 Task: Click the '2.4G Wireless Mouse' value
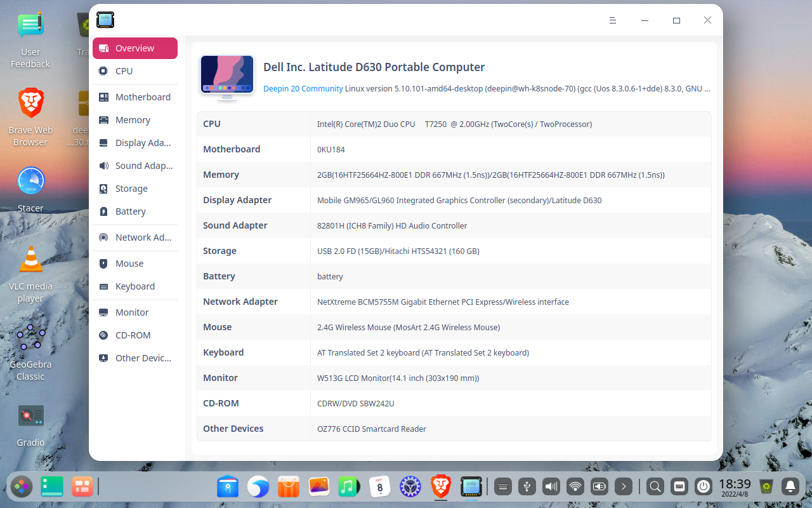[409, 328]
